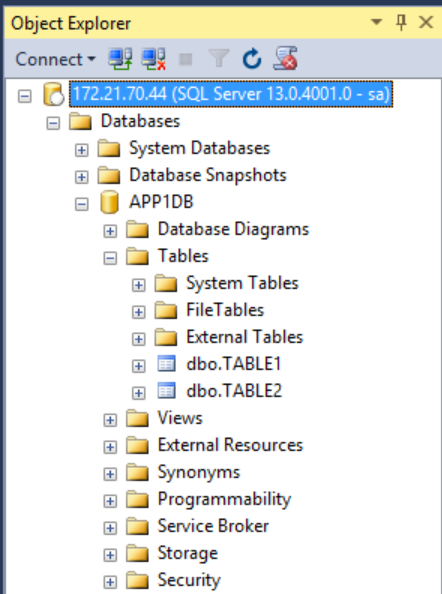Viewport: 442px width, 594px height.
Task: Click the Tables folder icon
Action: click(137, 256)
